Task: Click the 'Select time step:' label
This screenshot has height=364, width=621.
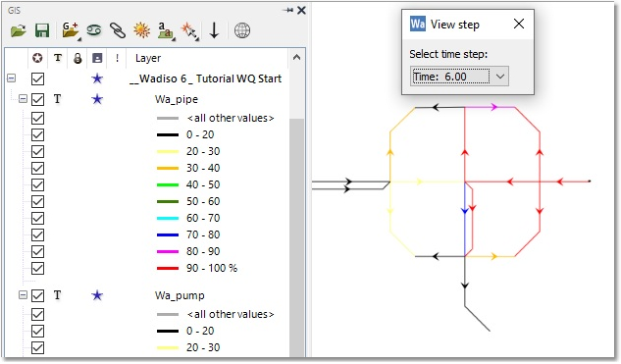Action: tap(448, 54)
